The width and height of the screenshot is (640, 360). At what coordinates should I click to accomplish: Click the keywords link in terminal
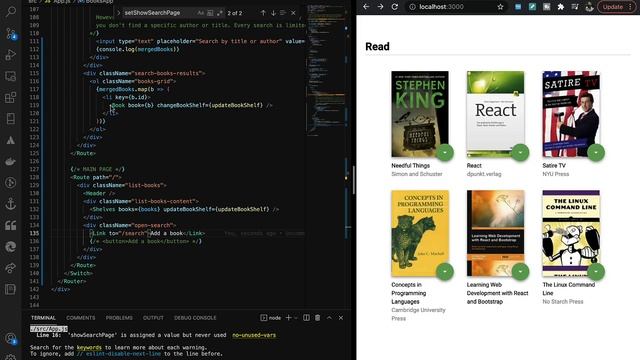tap(89, 347)
